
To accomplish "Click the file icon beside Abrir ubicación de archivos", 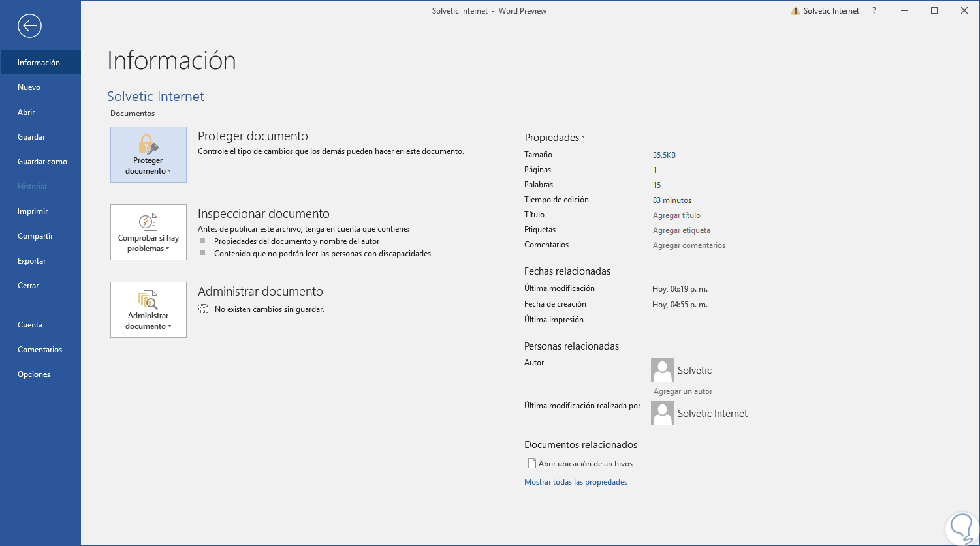I will 531,464.
